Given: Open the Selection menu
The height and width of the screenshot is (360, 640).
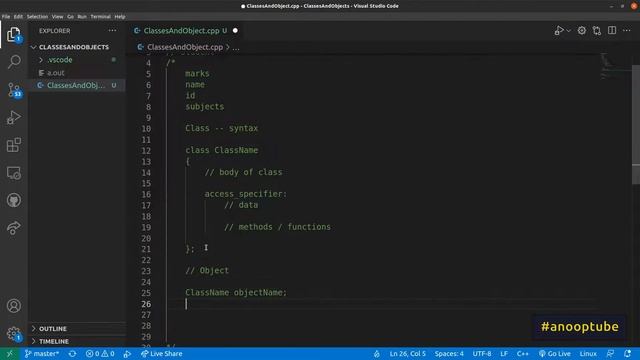Looking at the screenshot, I should point(37,17).
